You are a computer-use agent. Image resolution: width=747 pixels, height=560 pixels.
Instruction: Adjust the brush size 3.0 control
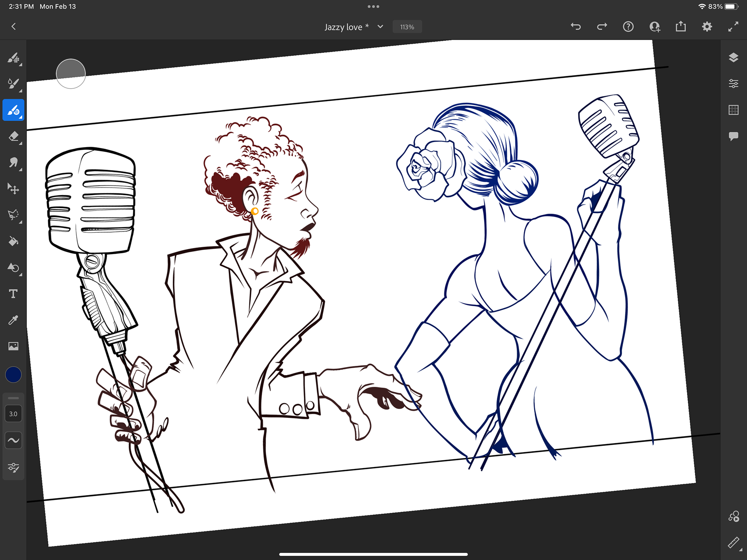13,414
